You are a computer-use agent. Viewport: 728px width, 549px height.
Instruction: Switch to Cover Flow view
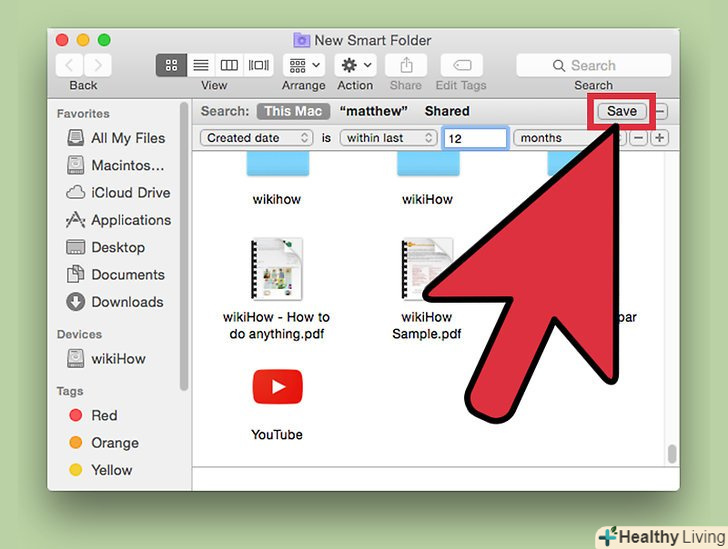pos(259,65)
